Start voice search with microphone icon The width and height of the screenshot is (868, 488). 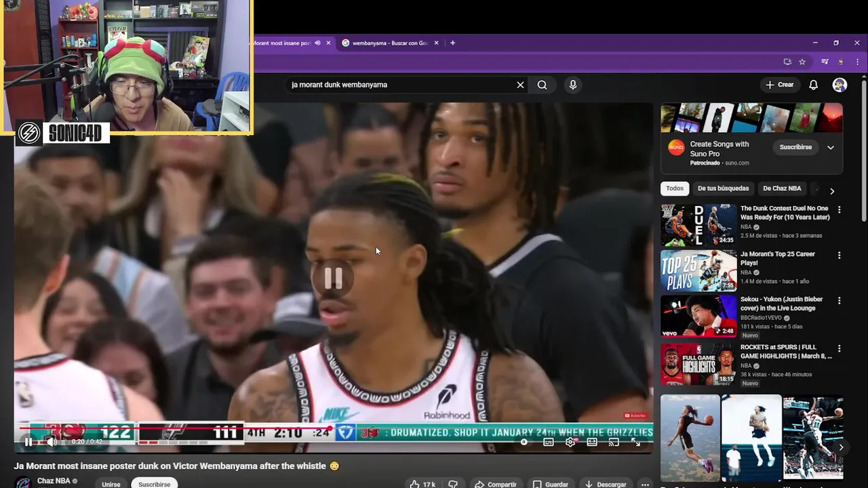pos(573,85)
